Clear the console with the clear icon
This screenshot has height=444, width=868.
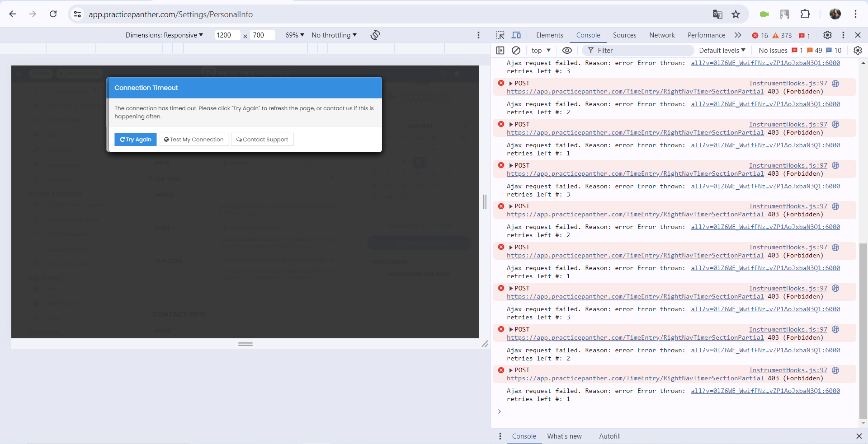click(x=516, y=51)
